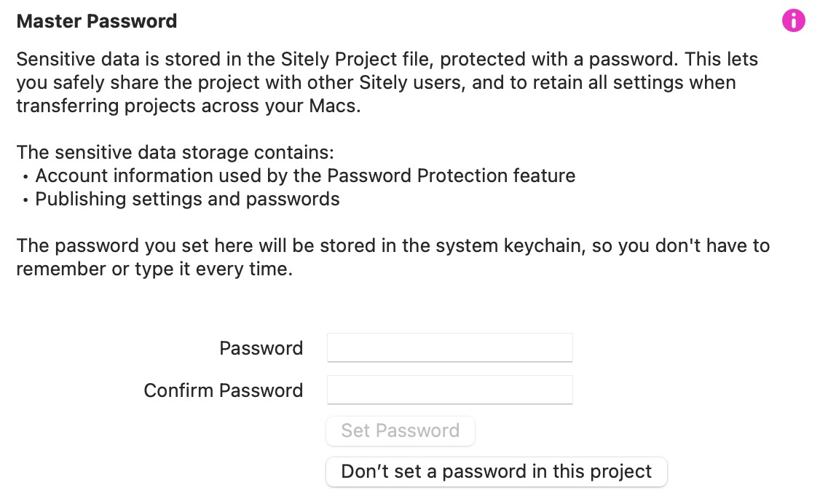This screenshot has height=504, width=820.
Task: Focus the Confirm Password input field
Action: [450, 390]
